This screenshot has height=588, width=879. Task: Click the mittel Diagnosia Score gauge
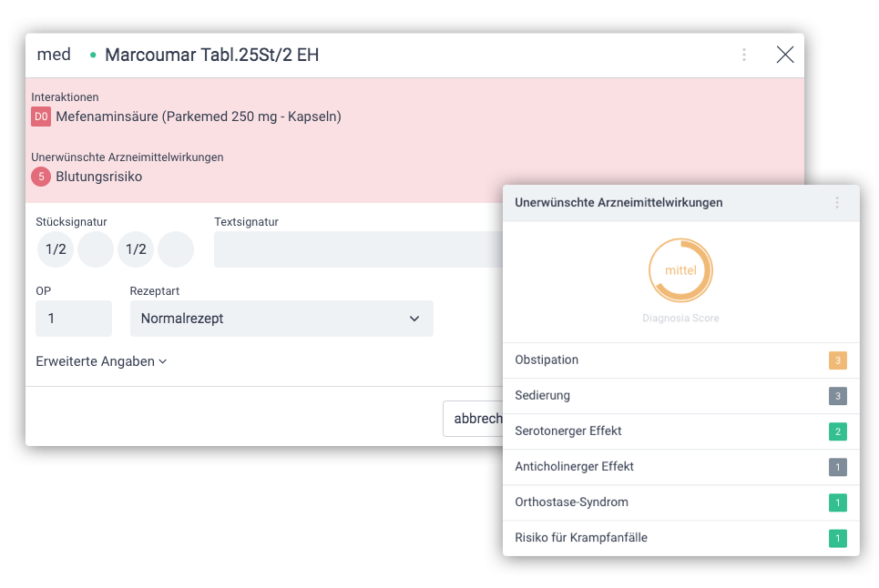pos(680,270)
